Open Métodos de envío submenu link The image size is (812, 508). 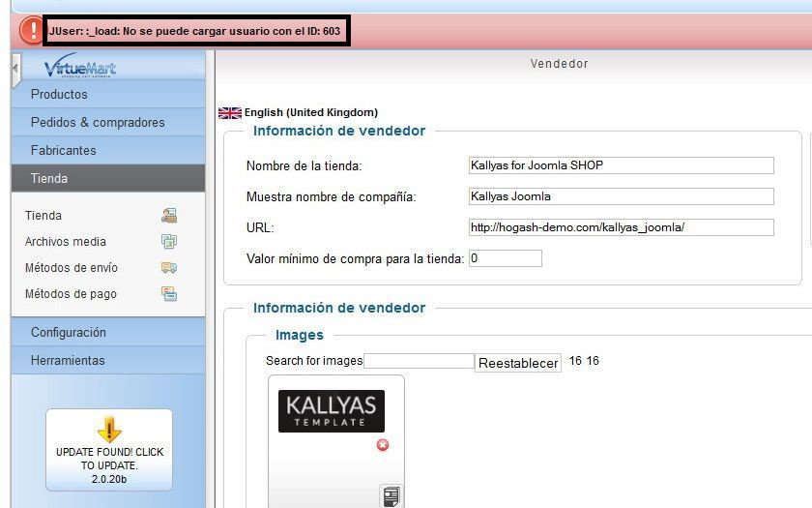[72, 267]
